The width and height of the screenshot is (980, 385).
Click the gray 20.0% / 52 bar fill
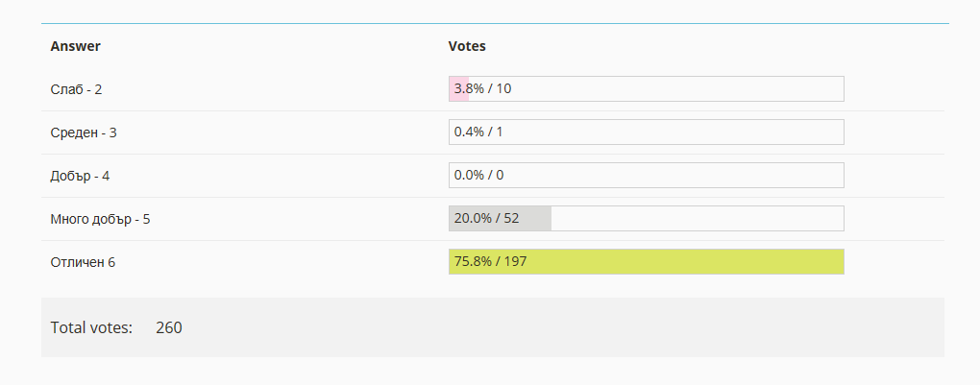pos(500,218)
